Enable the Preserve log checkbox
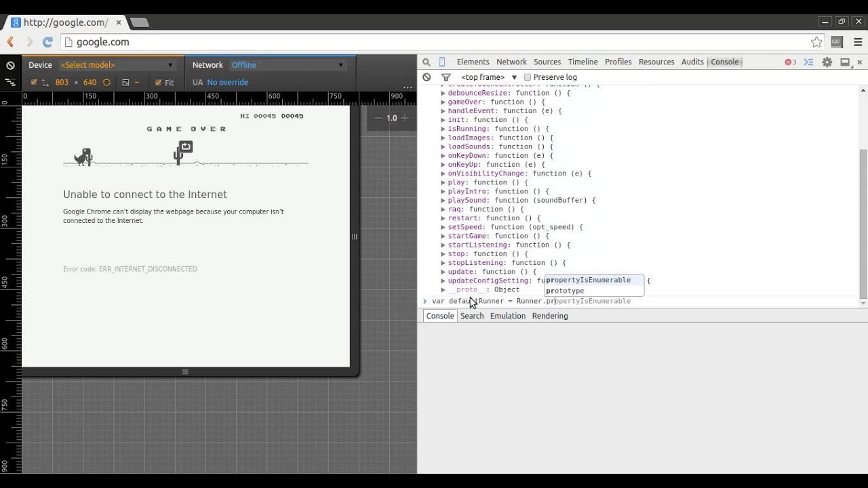 pos(528,77)
